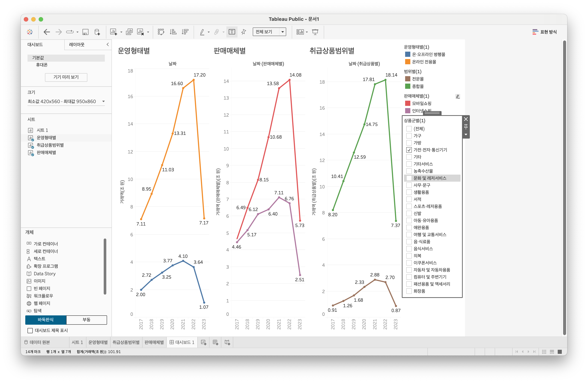The height and width of the screenshot is (383, 588).
Task: Click the sort ascending icon
Action: coord(173,32)
